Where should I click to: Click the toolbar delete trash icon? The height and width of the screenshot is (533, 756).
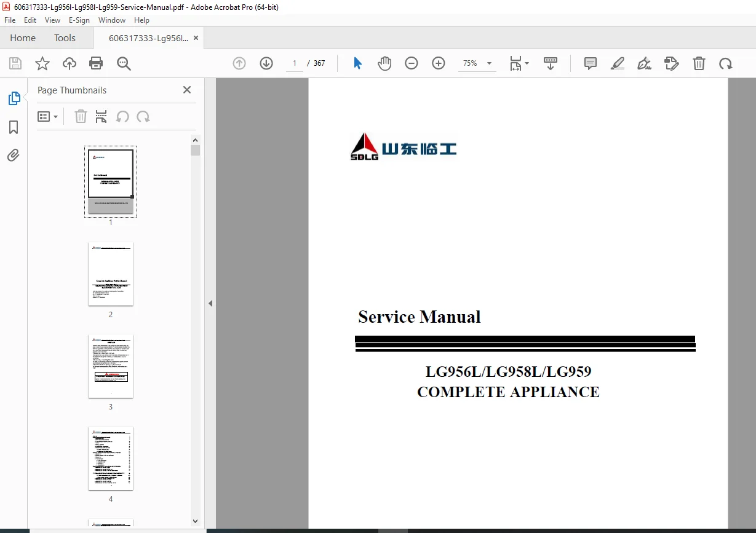point(699,63)
